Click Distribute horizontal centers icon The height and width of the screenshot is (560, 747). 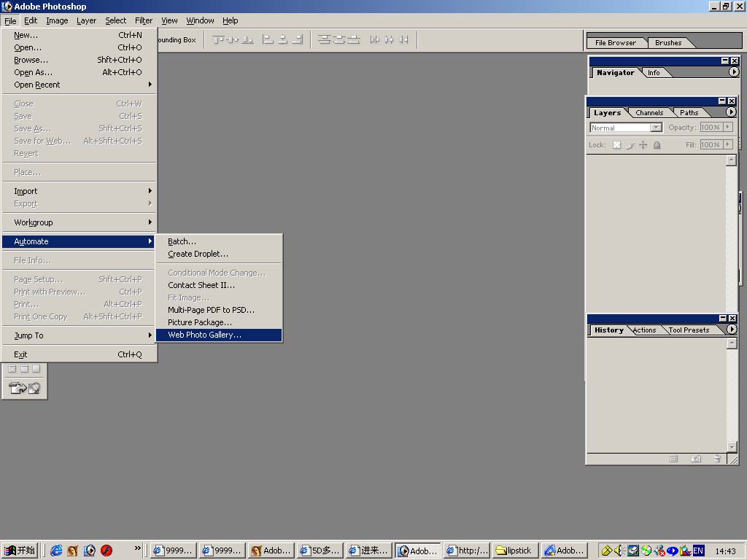390,39
